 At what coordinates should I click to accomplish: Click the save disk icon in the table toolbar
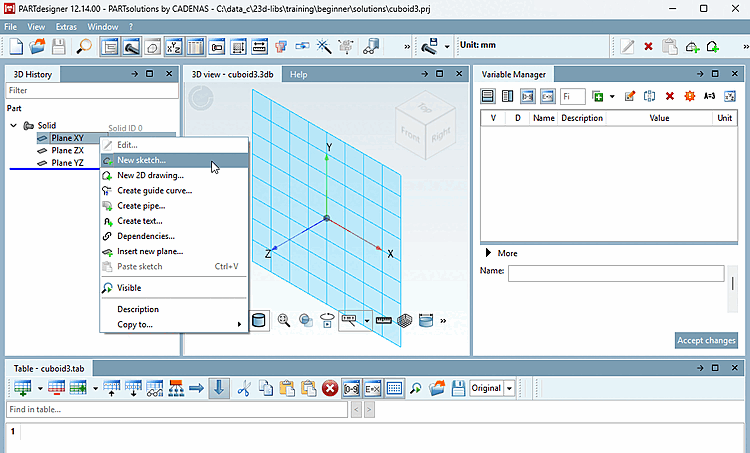click(x=458, y=388)
